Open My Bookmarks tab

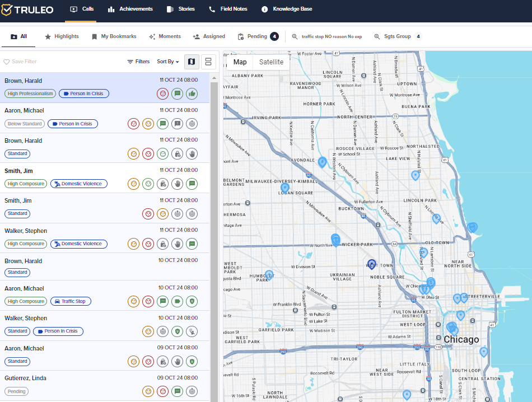tap(114, 36)
